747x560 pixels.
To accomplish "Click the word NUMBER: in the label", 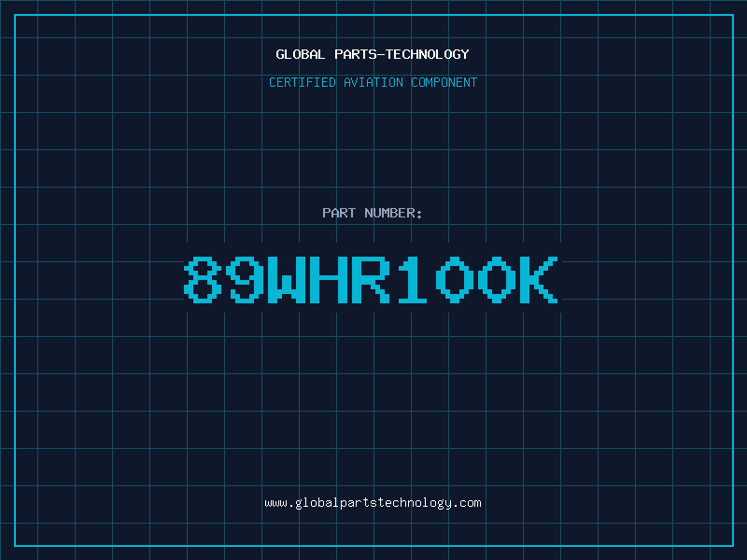I will pyautogui.click(x=392, y=214).
